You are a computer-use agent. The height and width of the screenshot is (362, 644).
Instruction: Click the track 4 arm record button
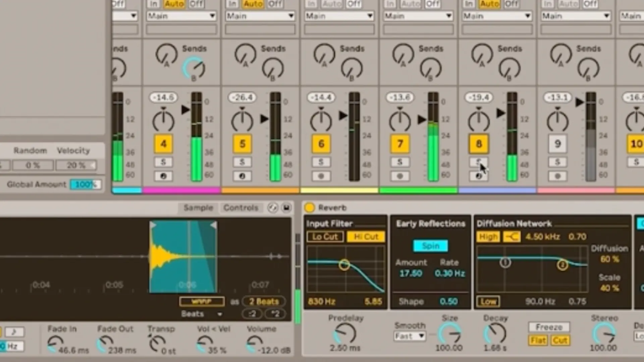tap(163, 176)
